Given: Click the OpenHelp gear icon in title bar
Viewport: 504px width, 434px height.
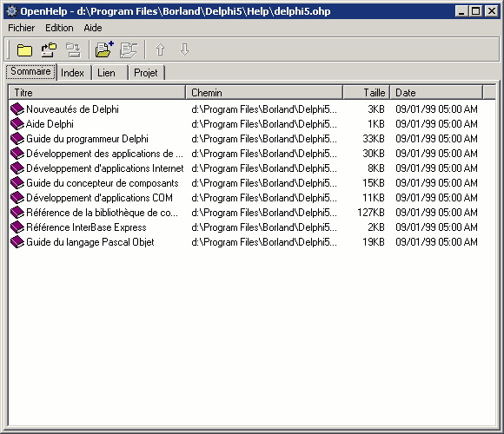Looking at the screenshot, I should (12, 11).
